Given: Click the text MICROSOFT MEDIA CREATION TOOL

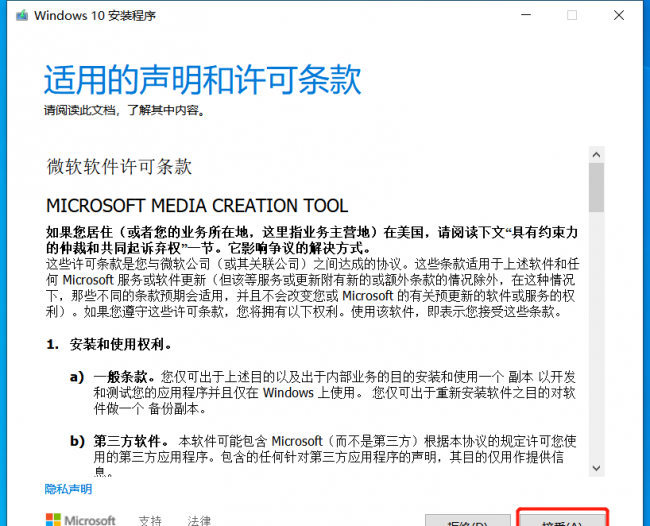Looking at the screenshot, I should click(x=197, y=206).
